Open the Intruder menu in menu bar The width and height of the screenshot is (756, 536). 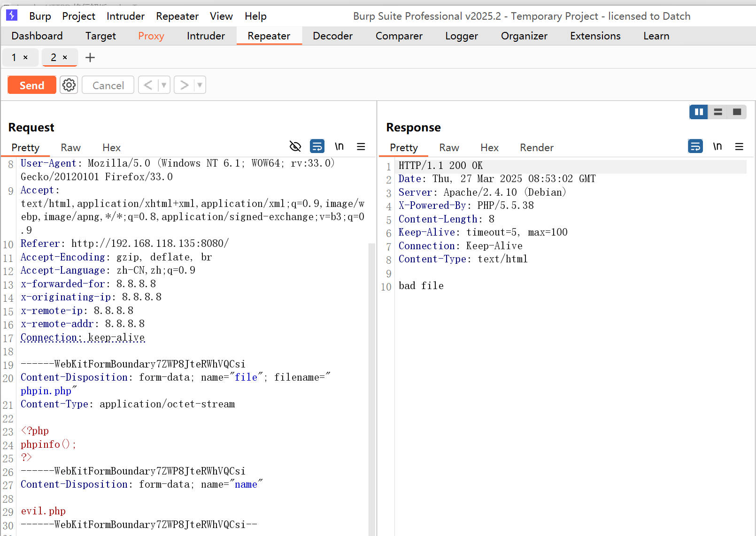pyautogui.click(x=125, y=16)
